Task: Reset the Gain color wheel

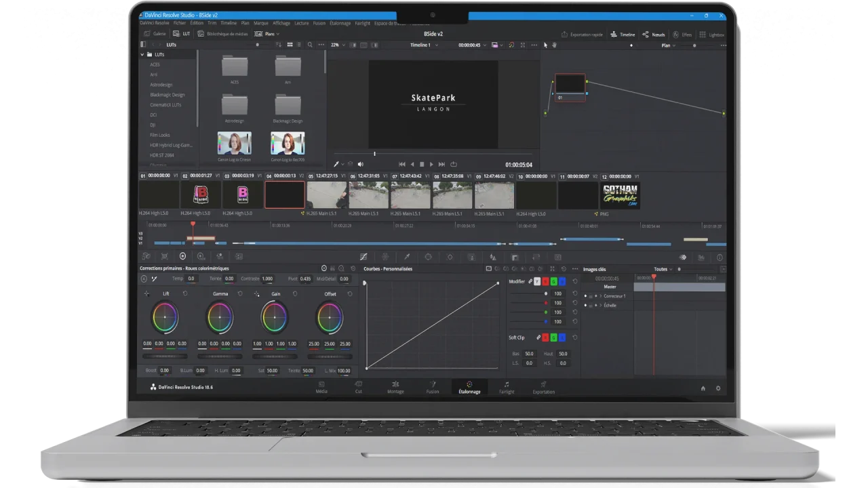Action: [x=295, y=293]
